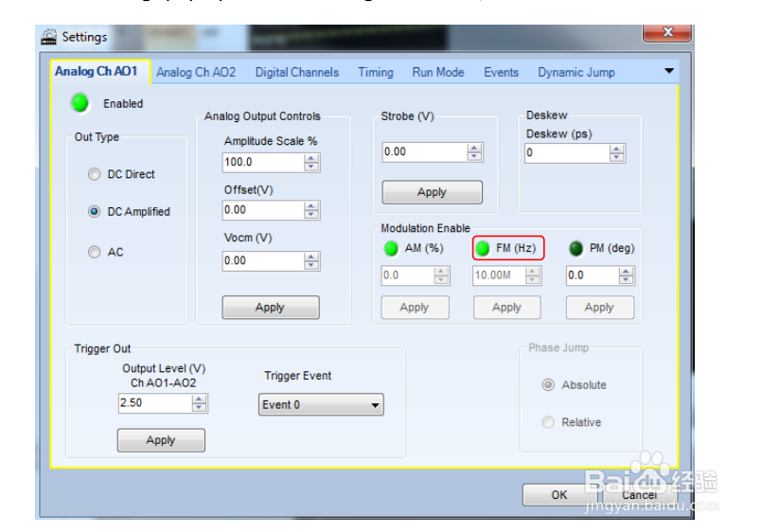
Task: Edit the Output Level 2.50 field
Action: pos(155,403)
